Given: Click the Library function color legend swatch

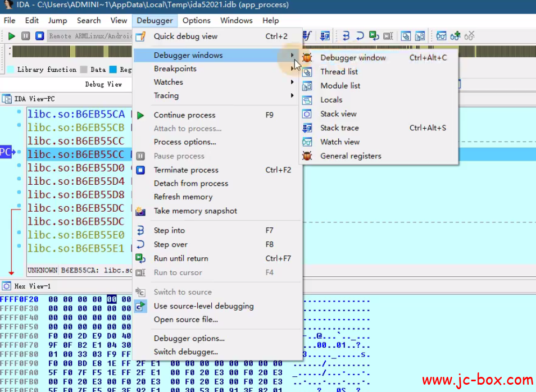Looking at the screenshot, I should point(11,70).
